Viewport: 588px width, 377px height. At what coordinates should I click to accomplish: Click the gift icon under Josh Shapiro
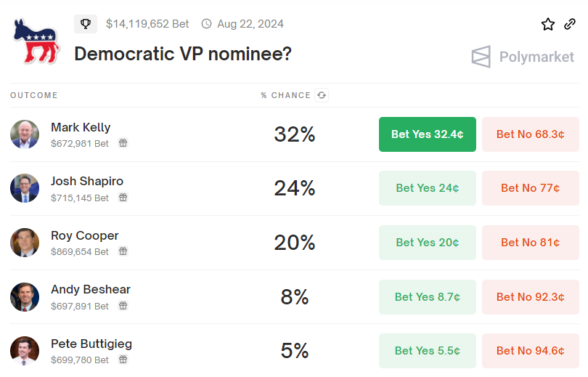tap(123, 198)
